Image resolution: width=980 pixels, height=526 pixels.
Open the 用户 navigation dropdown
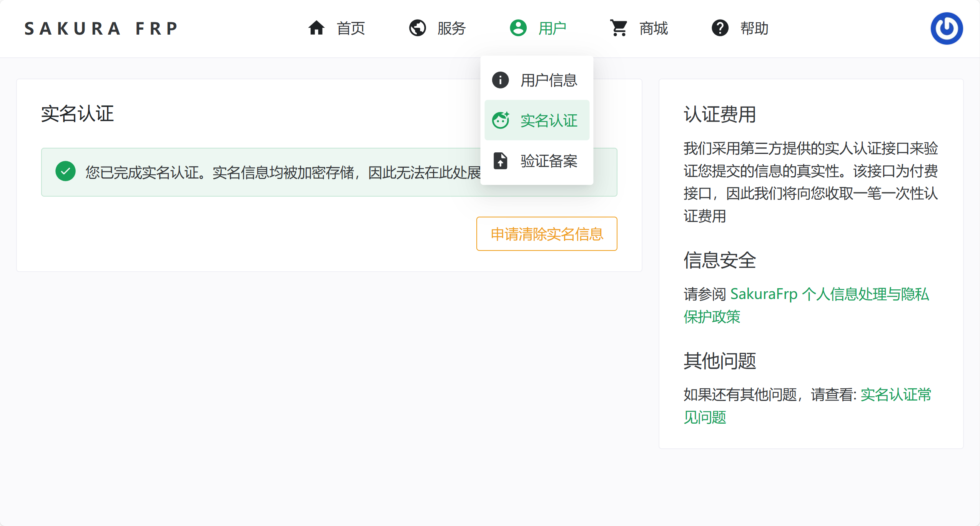click(x=552, y=28)
